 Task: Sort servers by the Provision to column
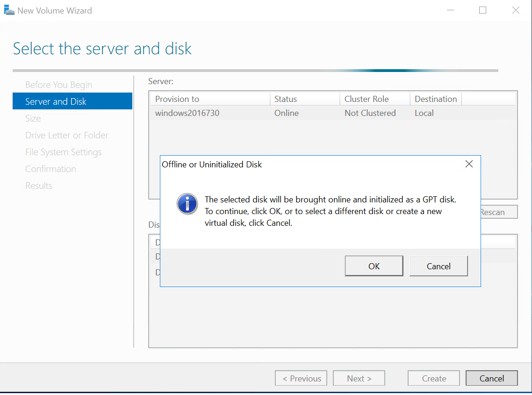(209, 99)
